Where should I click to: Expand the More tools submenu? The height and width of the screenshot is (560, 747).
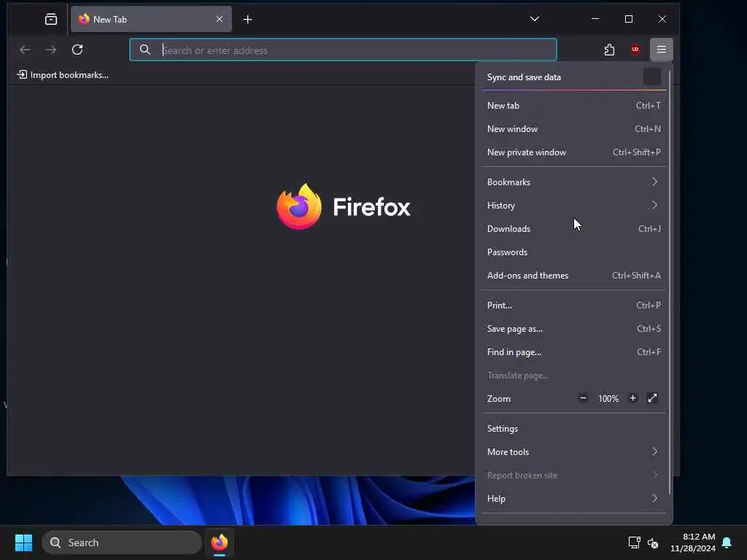click(573, 452)
